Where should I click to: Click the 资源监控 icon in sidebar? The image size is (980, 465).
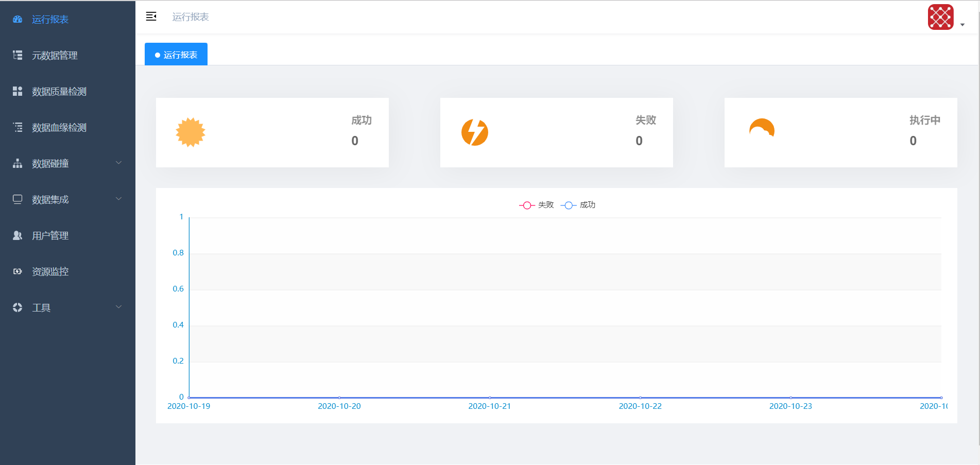[18, 271]
